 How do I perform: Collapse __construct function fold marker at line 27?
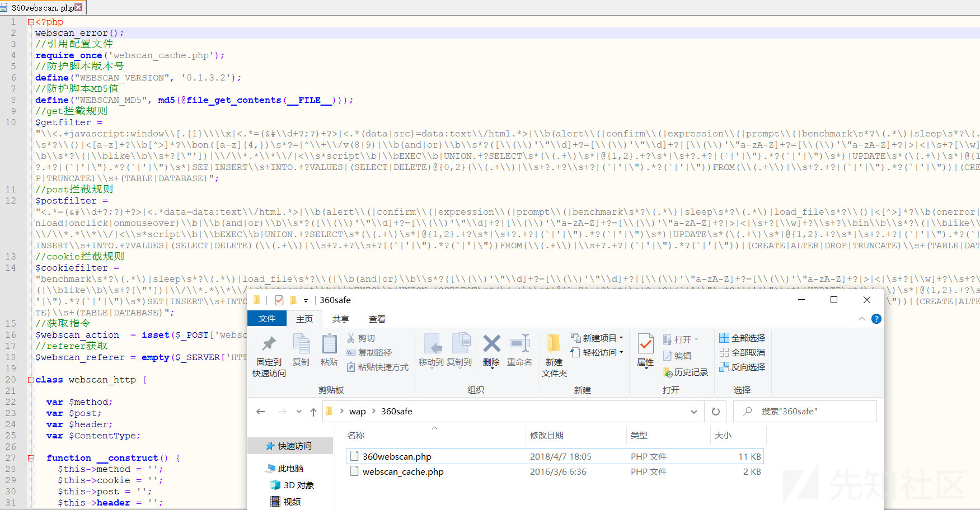tap(31, 458)
